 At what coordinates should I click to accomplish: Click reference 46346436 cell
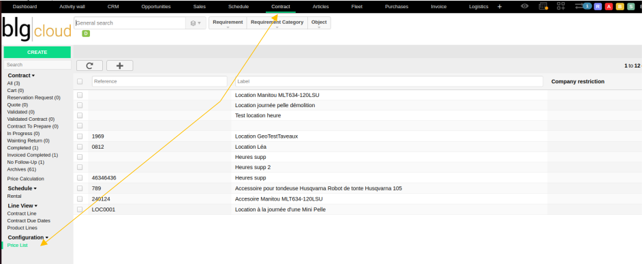[104, 178]
